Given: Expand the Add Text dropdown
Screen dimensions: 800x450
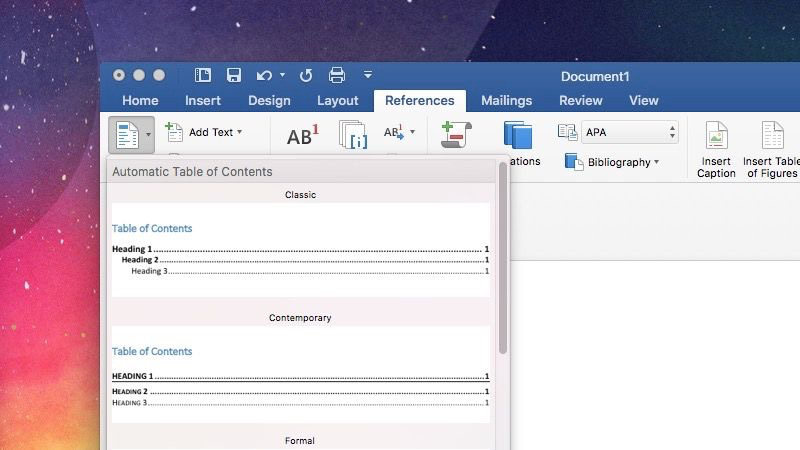Looking at the screenshot, I should coord(239,132).
